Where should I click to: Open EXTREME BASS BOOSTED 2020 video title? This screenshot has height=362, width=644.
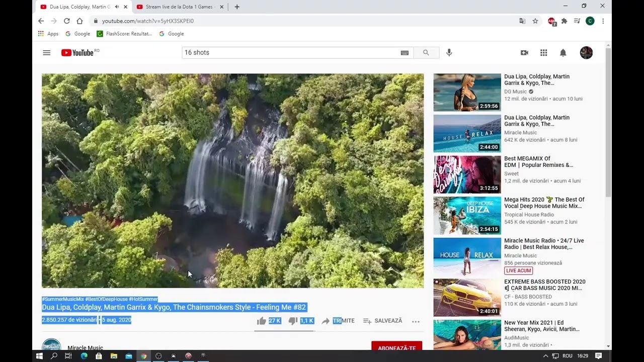(544, 285)
